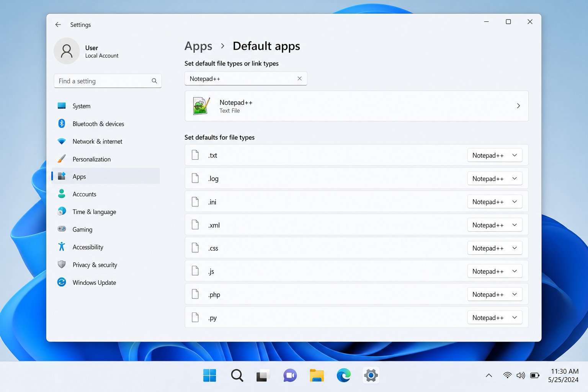Open the Windows Start button on taskbar
Image resolution: width=588 pixels, height=392 pixels.
click(x=210, y=376)
